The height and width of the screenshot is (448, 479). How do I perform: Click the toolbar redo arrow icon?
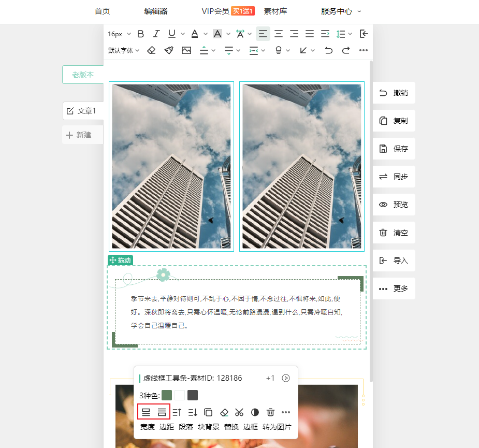[346, 50]
